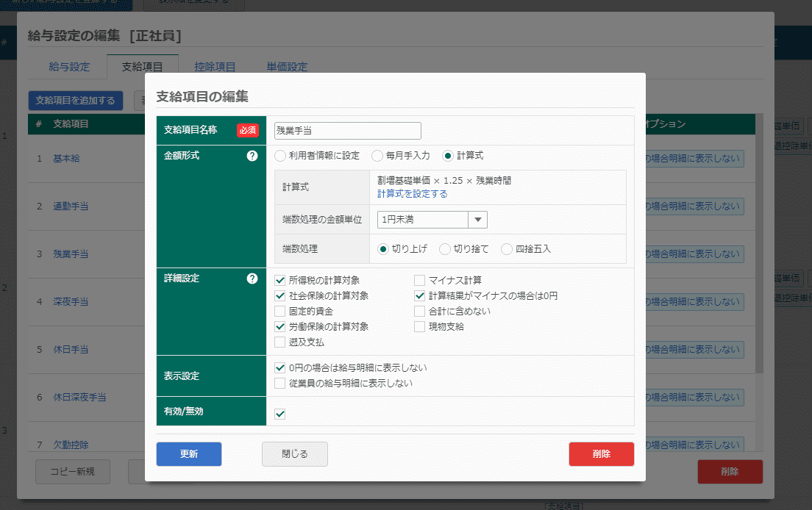Toggle the 有効/無効 checkbox

point(279,414)
